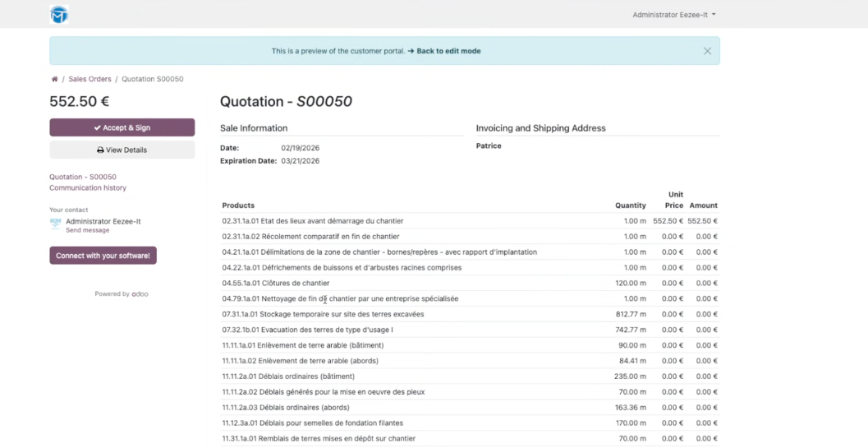Click the Odoo logo in Powered by
The width and height of the screenshot is (868, 448).
tap(140, 294)
